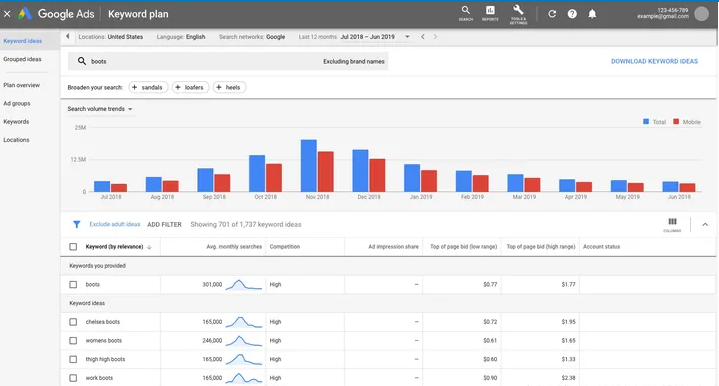Open the notifications bell icon
The width and height of the screenshot is (719, 386).
click(x=592, y=14)
